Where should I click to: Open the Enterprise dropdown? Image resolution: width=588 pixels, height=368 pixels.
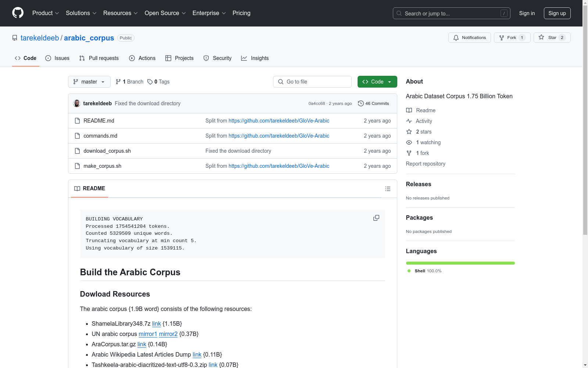coord(209,13)
